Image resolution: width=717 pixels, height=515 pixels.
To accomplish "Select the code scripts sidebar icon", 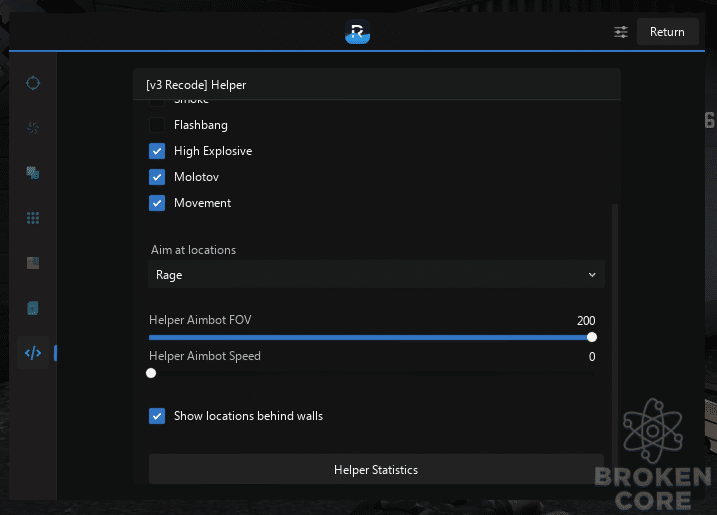I will (33, 353).
